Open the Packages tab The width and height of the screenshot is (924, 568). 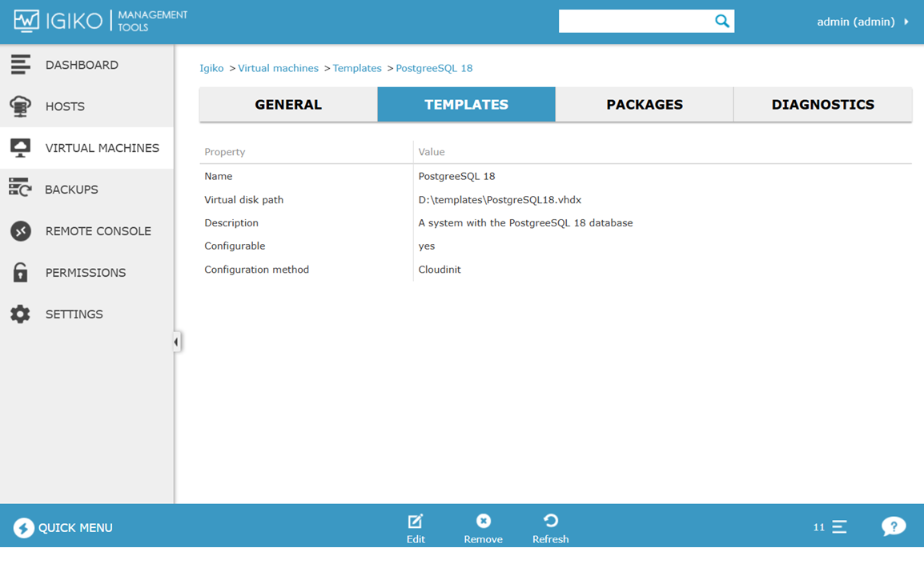pos(645,105)
